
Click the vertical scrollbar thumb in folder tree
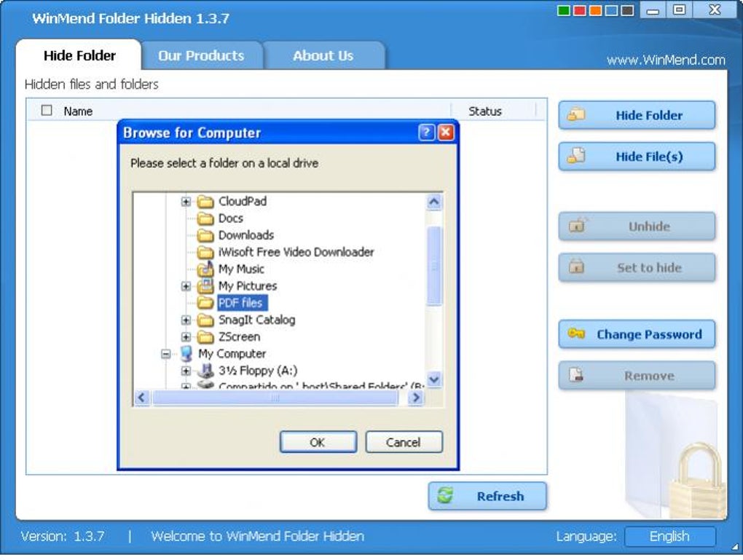point(433,266)
